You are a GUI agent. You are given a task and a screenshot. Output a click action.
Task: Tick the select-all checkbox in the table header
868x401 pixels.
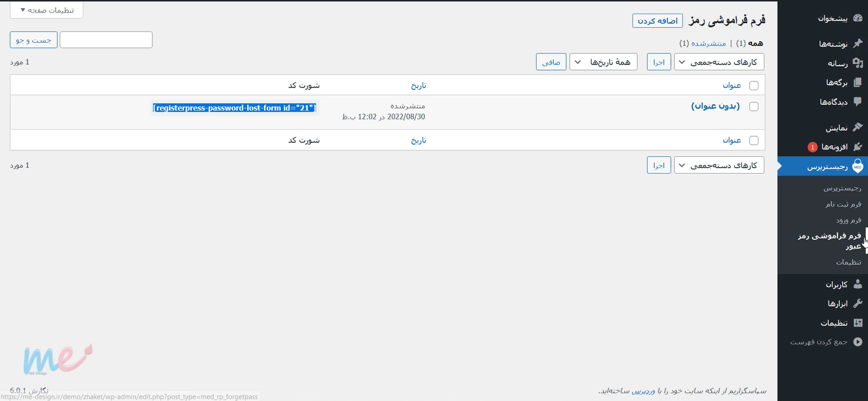(754, 85)
